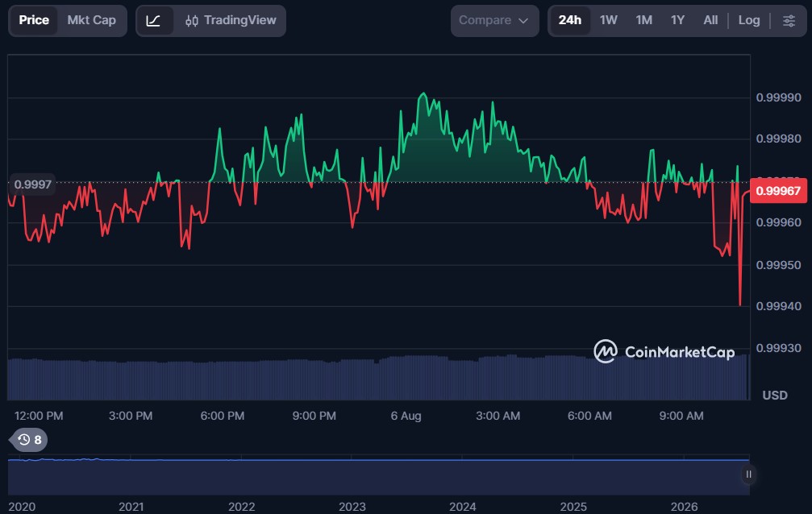This screenshot has width=812, height=514.
Task: Select the 24h time range
Action: (569, 21)
